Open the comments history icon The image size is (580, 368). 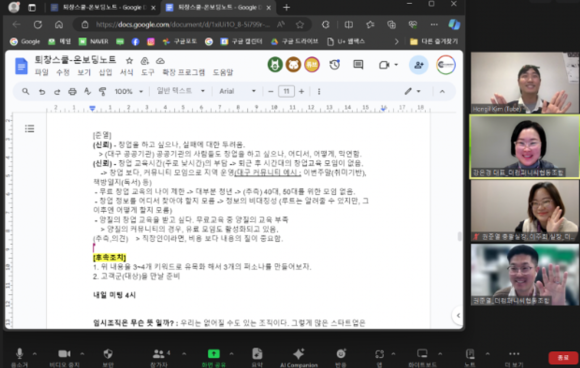[358, 65]
